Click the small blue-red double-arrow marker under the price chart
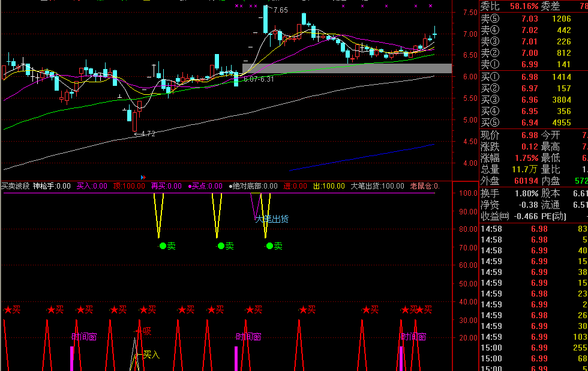The height and width of the screenshot is (371, 588). point(143,177)
